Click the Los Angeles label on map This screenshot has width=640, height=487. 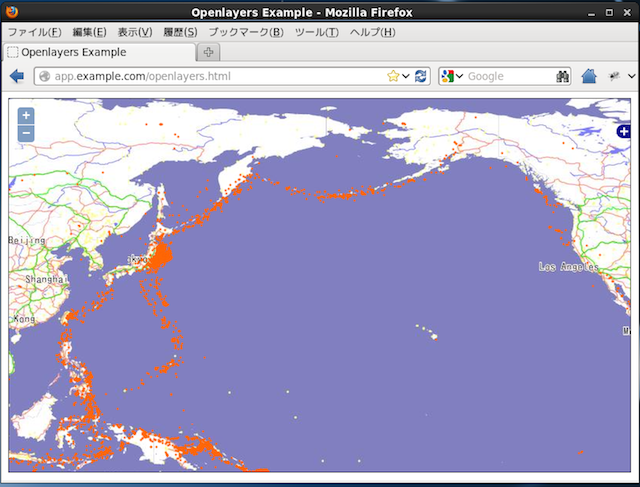click(568, 267)
